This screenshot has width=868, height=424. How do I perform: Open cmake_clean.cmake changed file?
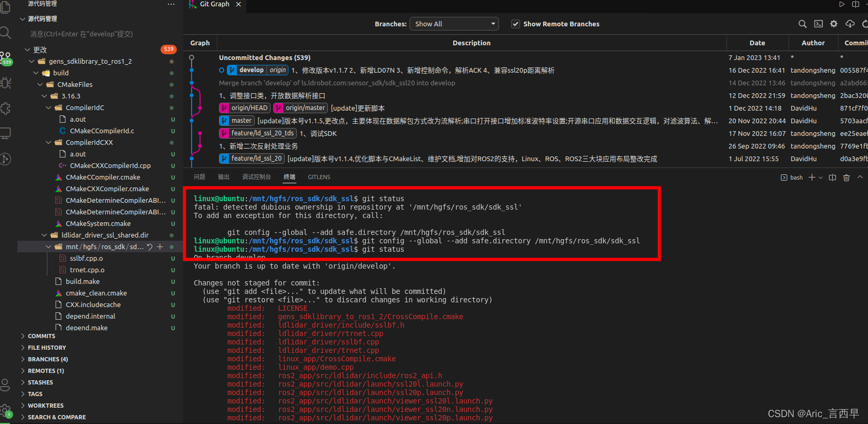tap(96, 293)
